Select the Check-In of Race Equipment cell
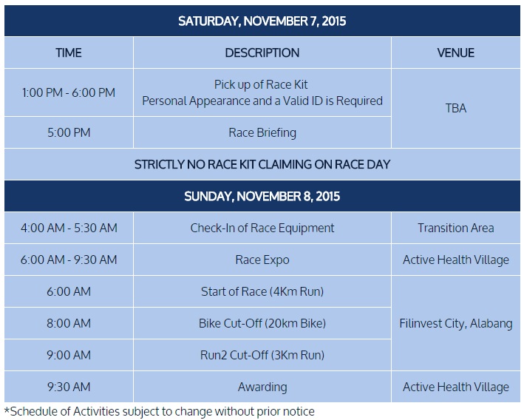This screenshot has width=524, height=420. coord(262,228)
